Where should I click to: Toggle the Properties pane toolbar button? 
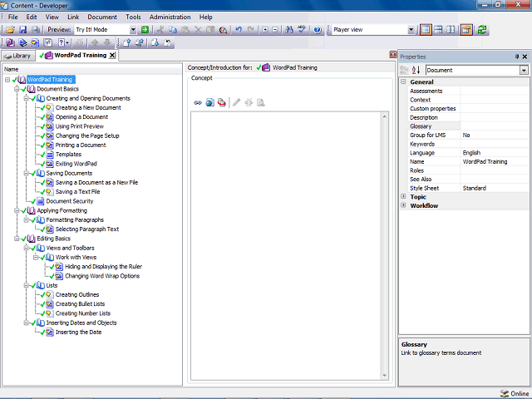[466, 30]
